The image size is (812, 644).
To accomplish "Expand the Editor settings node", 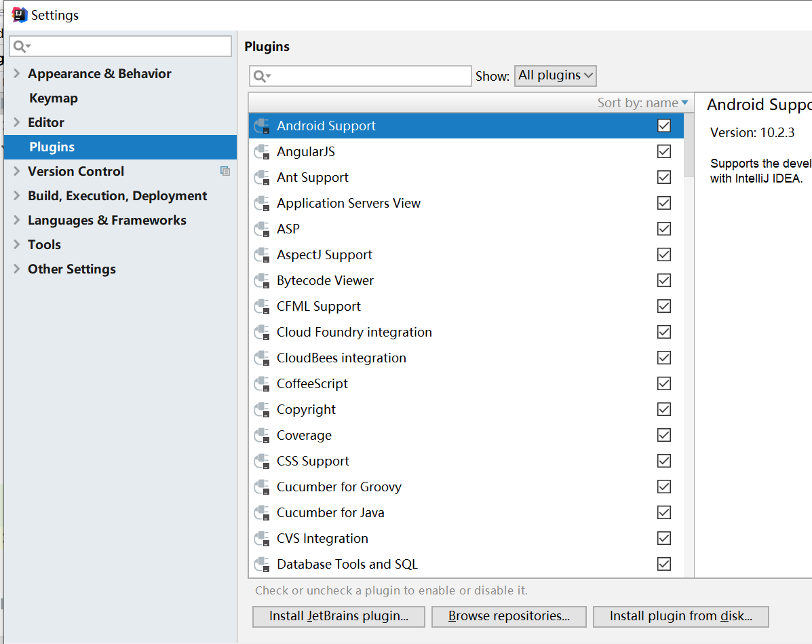I will (x=16, y=121).
